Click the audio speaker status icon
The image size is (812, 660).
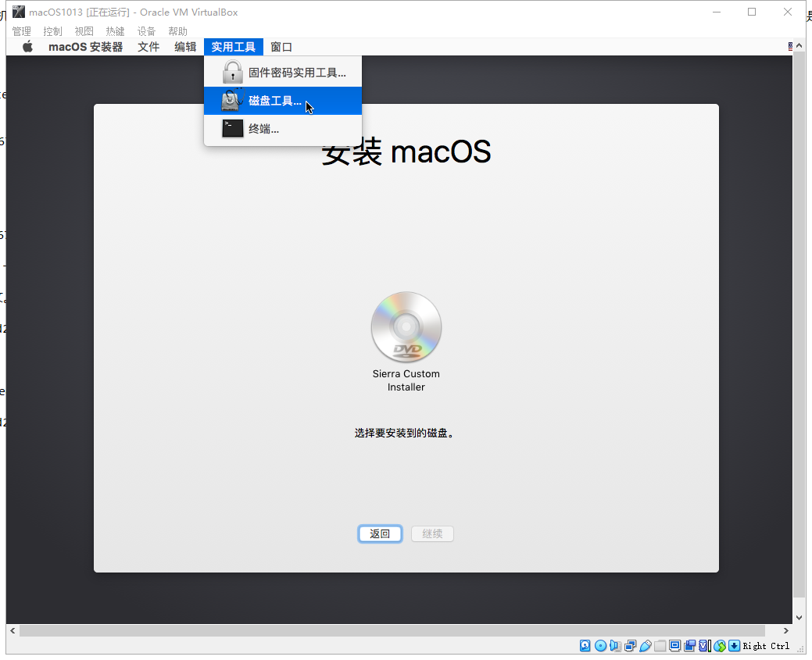pos(615,645)
